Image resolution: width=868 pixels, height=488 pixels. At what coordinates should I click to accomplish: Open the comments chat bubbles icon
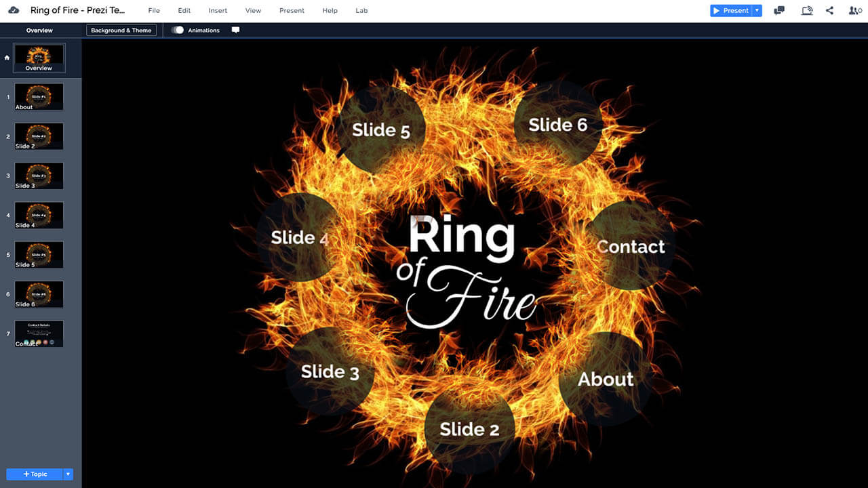coord(779,11)
